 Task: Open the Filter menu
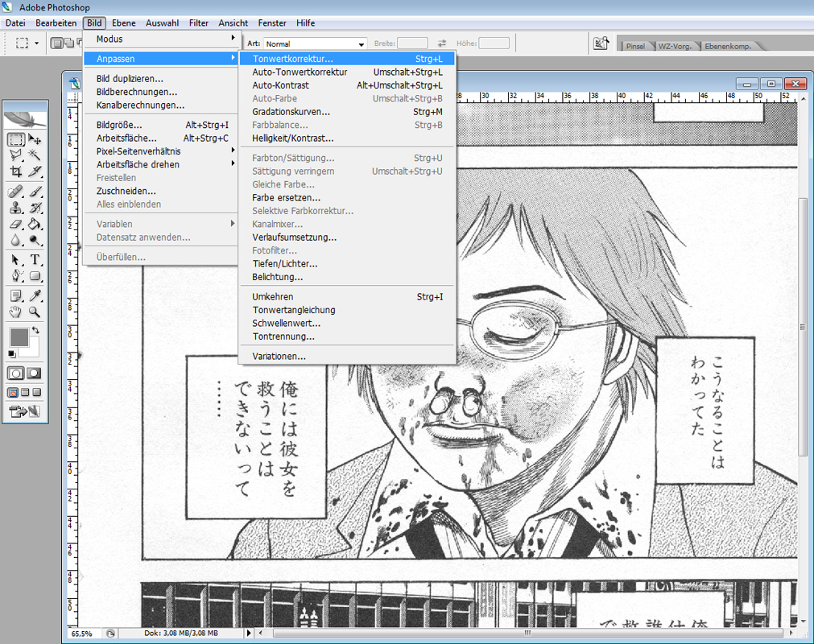198,23
